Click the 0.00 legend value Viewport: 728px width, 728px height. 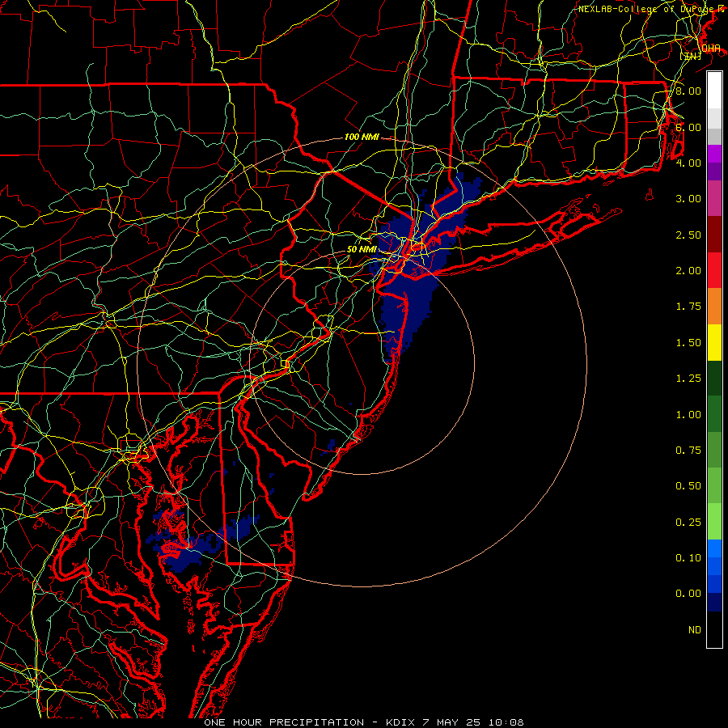[x=688, y=594]
